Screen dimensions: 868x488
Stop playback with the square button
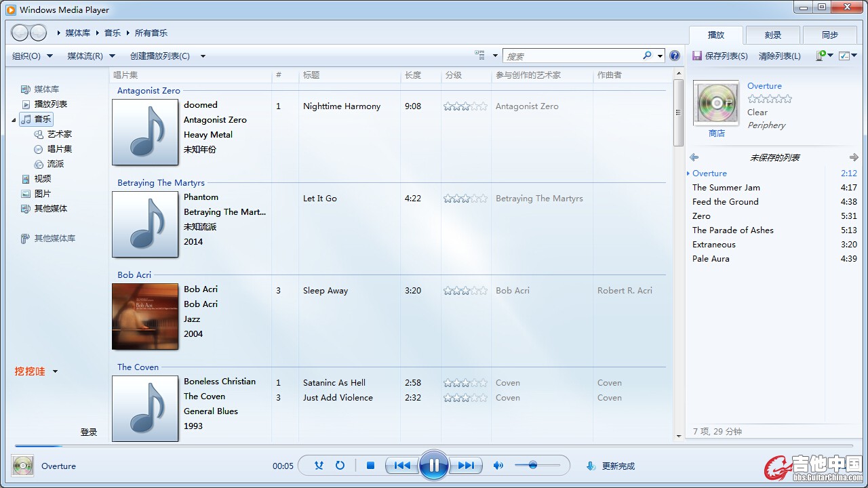coord(370,466)
